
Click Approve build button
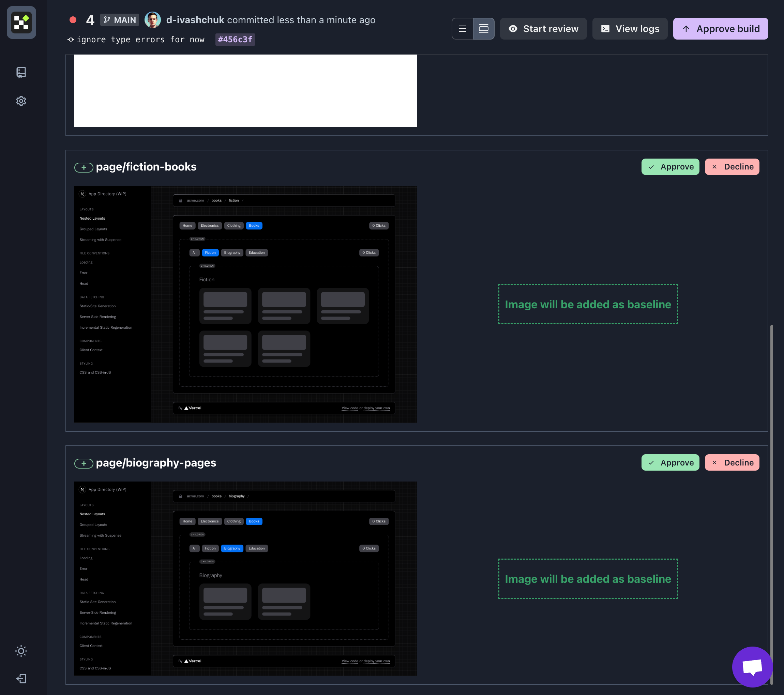pos(720,29)
